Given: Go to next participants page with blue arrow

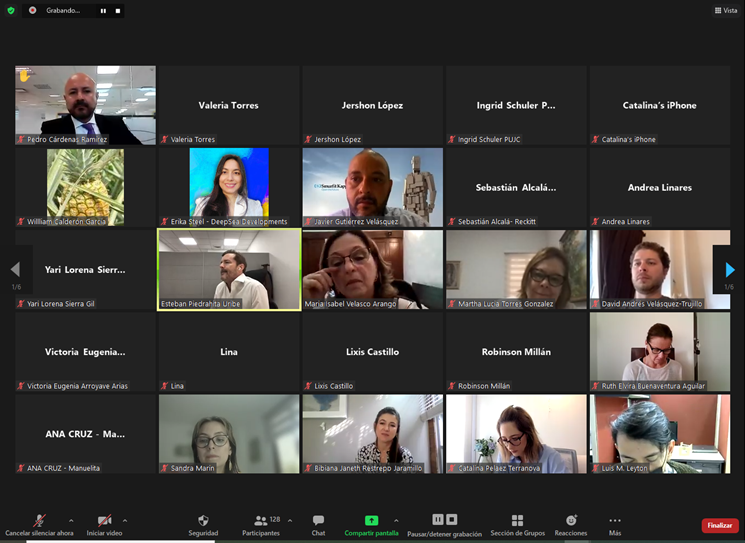Looking at the screenshot, I should click(x=729, y=270).
